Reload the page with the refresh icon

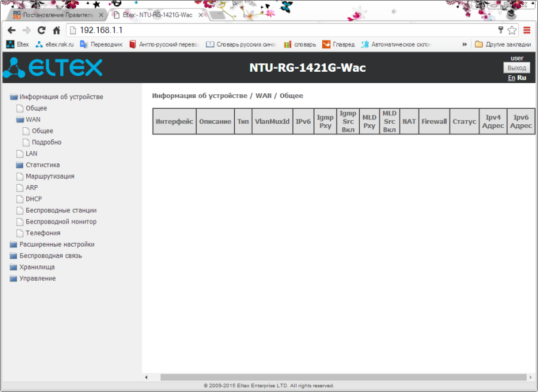tap(41, 30)
